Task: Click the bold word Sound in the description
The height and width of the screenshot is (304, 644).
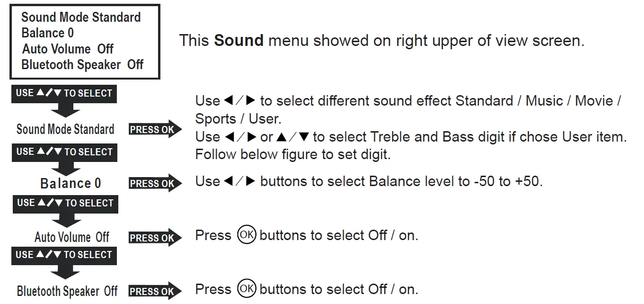Action: [238, 41]
